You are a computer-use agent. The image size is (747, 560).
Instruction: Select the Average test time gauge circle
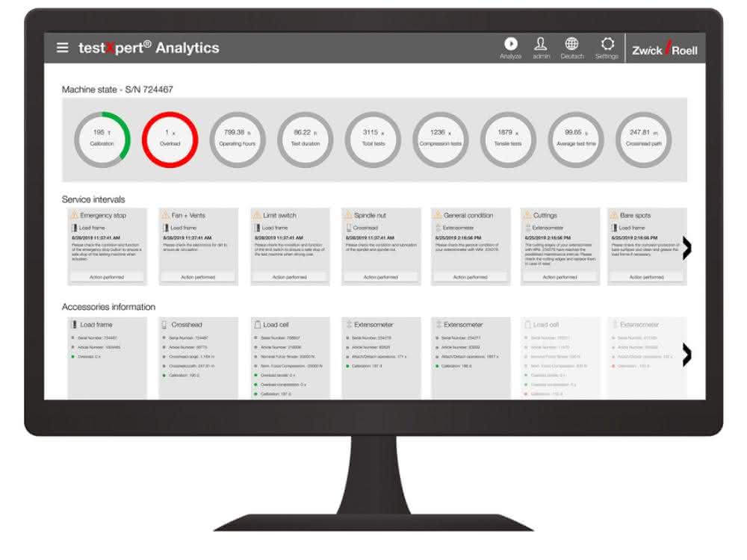click(x=576, y=140)
